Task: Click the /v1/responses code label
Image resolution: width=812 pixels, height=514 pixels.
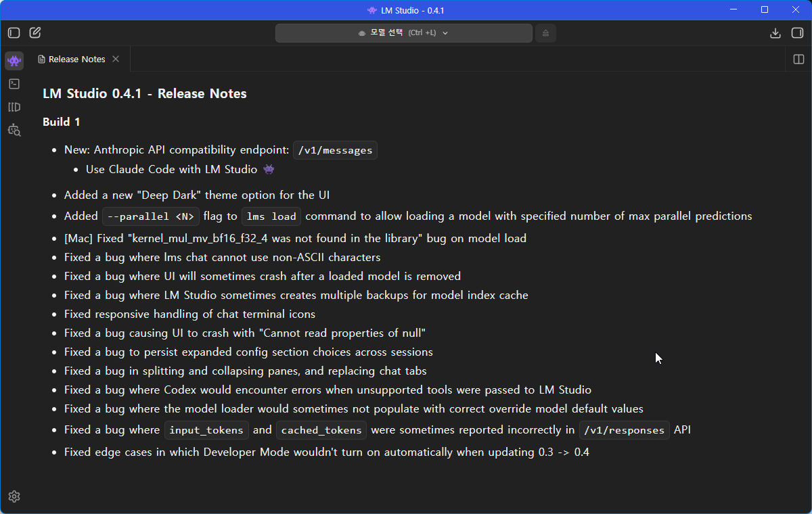Action: [625, 430]
